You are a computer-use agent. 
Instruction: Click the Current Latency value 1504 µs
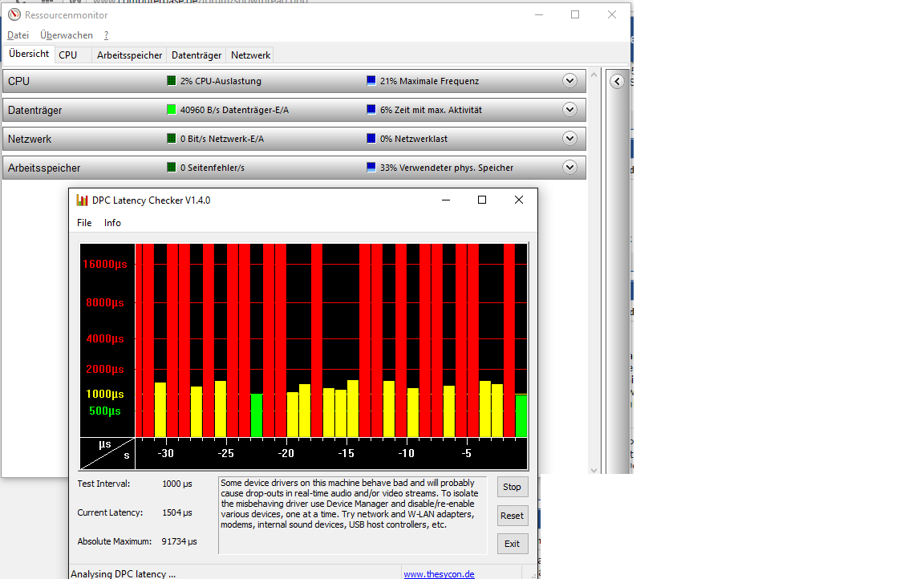(x=177, y=512)
